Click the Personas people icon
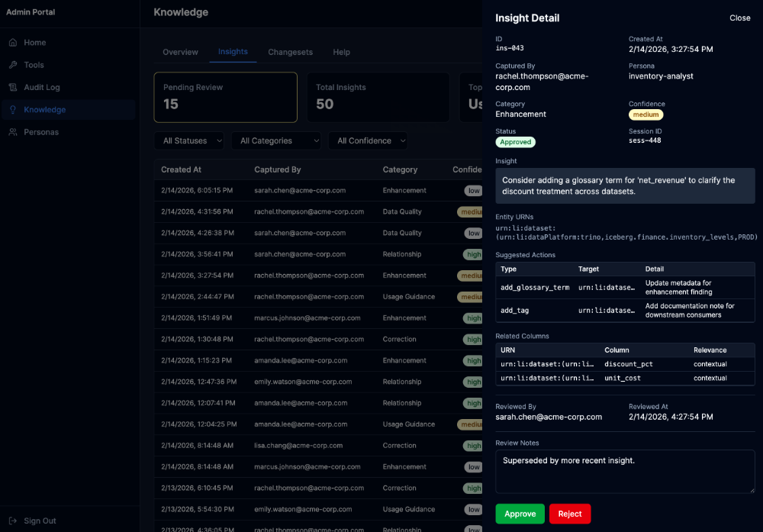 tap(13, 132)
